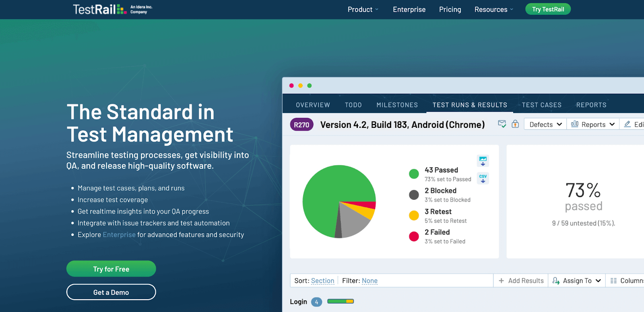Click the red Failed legend dot
This screenshot has height=312, width=644.
pos(414,236)
